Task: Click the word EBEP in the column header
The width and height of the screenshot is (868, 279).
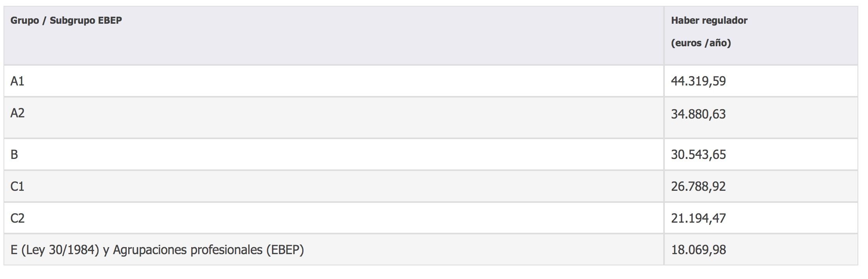Action: coord(110,21)
